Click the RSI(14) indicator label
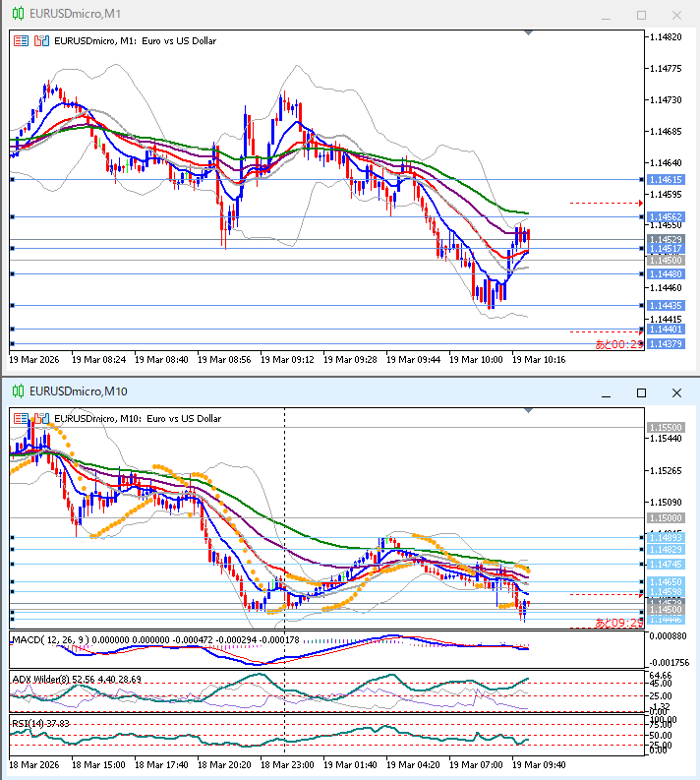 (x=28, y=723)
